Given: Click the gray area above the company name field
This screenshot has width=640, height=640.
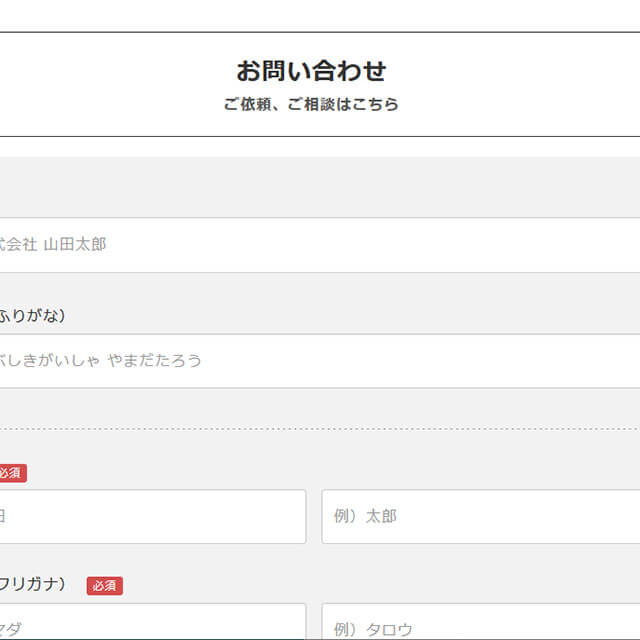Looking at the screenshot, I should [320, 187].
